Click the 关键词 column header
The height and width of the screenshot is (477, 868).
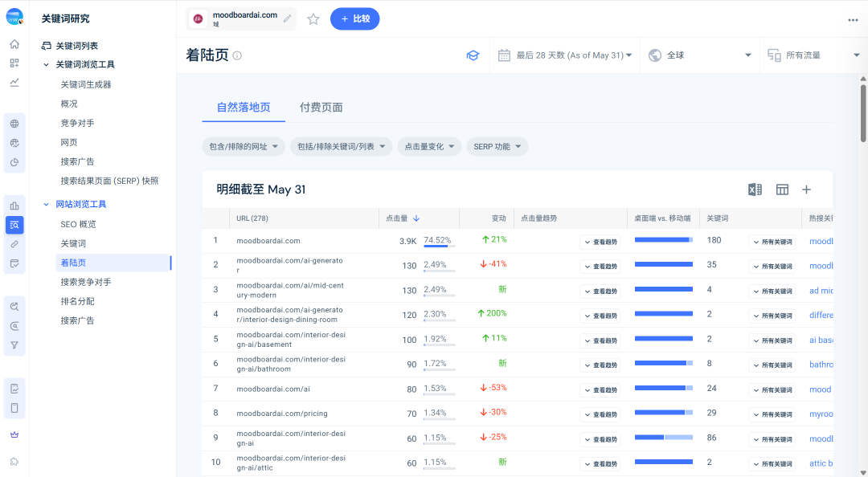tap(718, 218)
